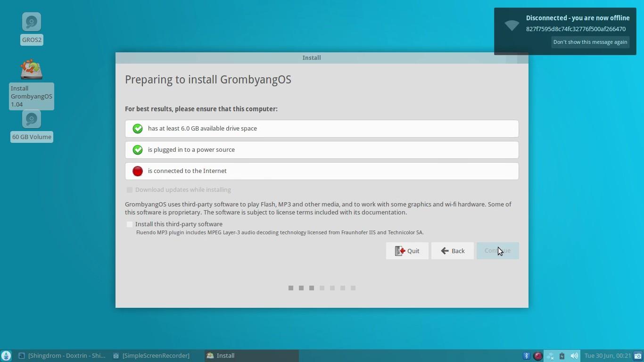Screen dimensions: 644x362
Task: Click the Wi-Fi icon in the notification
Action: (x=512, y=25)
